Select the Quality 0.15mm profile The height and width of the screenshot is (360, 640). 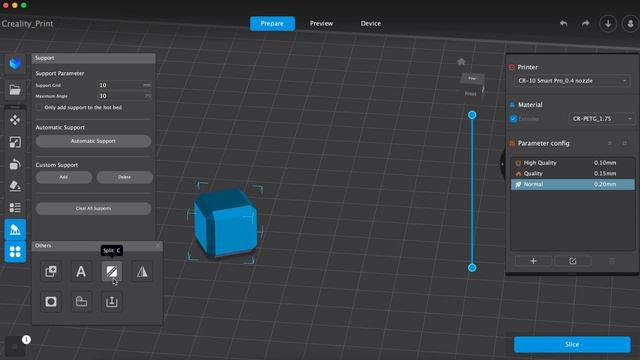click(x=573, y=173)
